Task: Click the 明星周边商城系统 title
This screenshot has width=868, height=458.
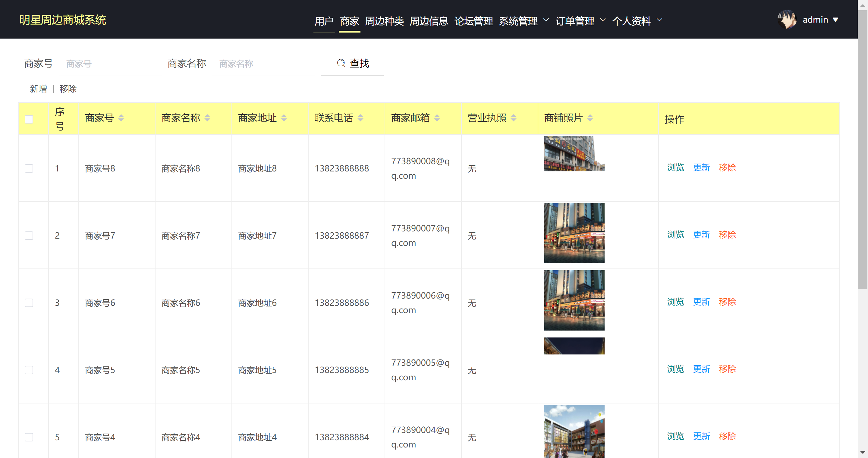Action: coord(63,20)
